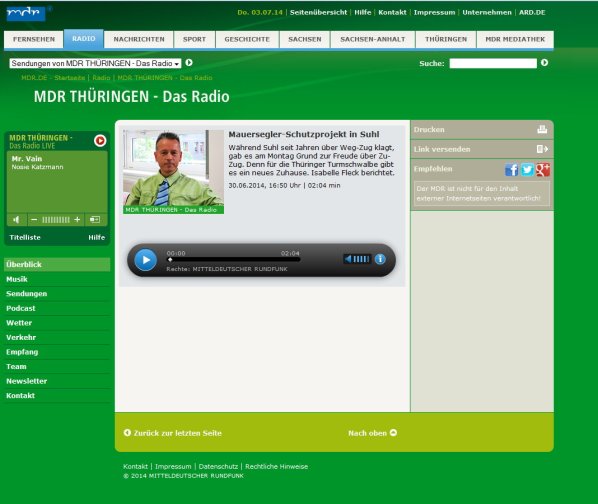Open Hilfe in live radio widget

coord(96,237)
